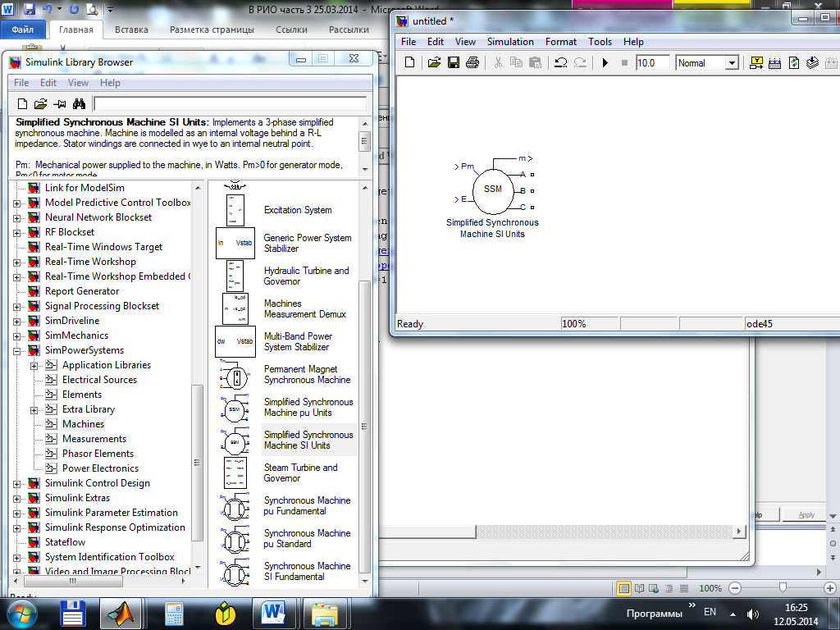Select Hydraulic Turbine and Governor block
Viewport: 840px width, 630px height.
(x=306, y=276)
